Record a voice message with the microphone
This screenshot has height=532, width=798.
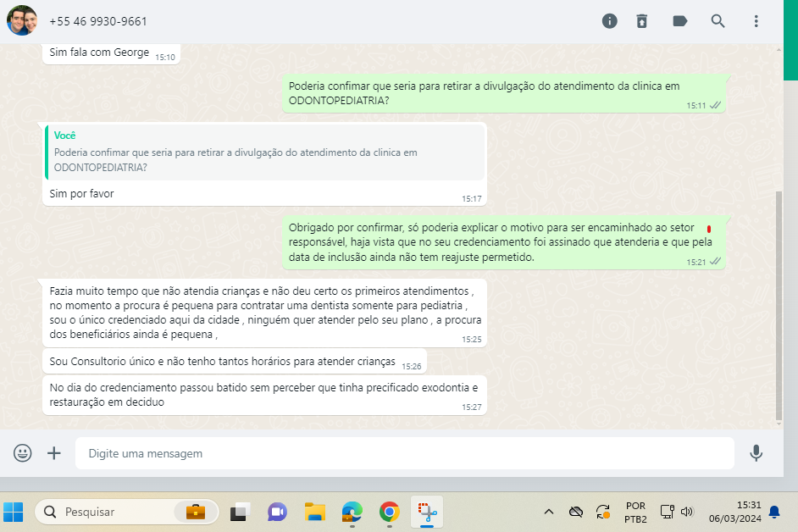[x=756, y=453]
